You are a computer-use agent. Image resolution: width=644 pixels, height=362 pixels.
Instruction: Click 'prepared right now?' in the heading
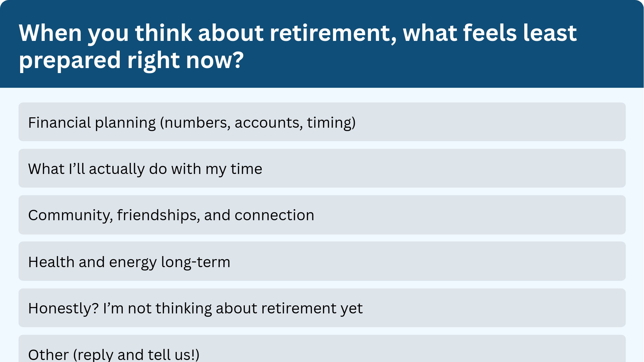pos(131,61)
